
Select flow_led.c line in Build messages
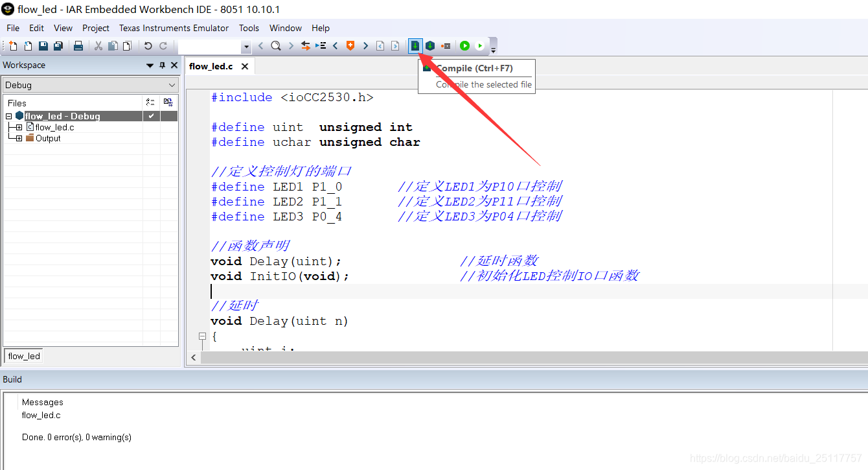[x=41, y=415]
